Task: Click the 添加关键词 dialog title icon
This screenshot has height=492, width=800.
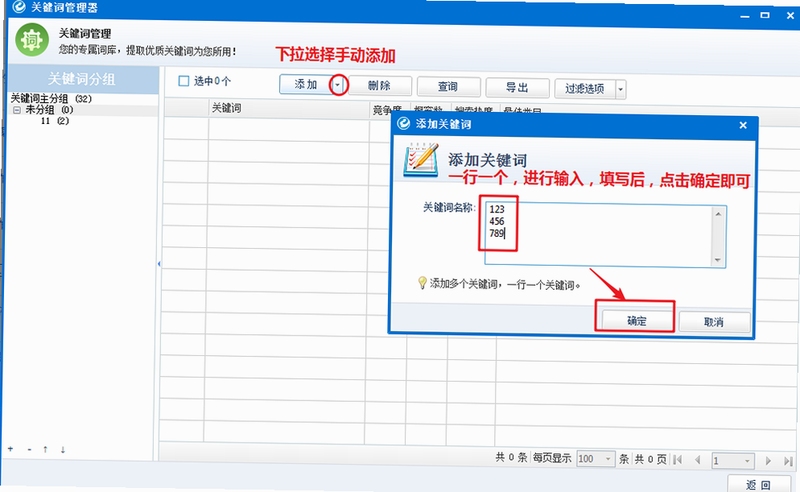Action: click(404, 123)
